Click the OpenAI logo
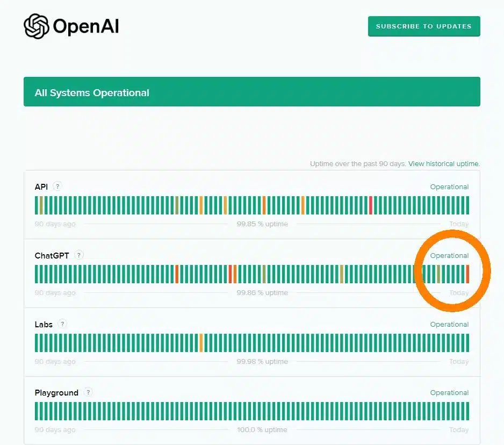The width and height of the screenshot is (504, 445). (71, 26)
